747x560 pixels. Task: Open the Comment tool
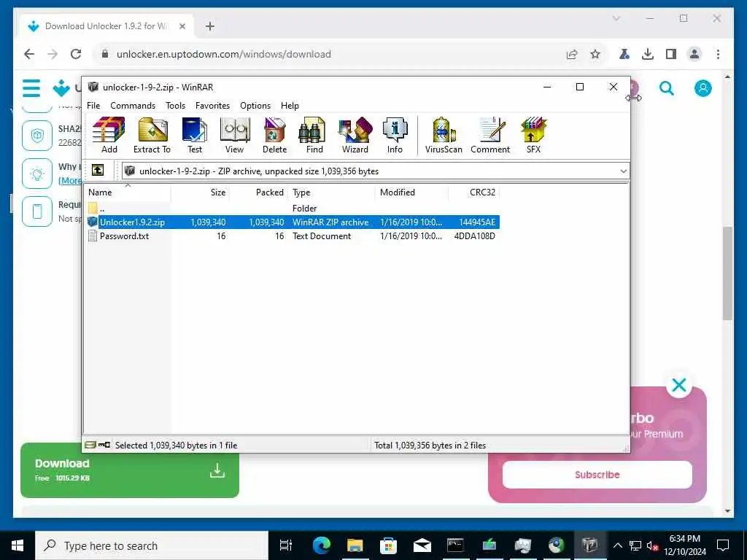pos(490,135)
